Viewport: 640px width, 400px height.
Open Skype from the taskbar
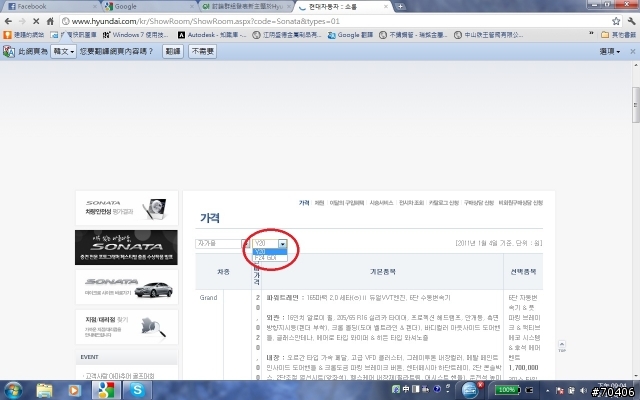point(137,391)
